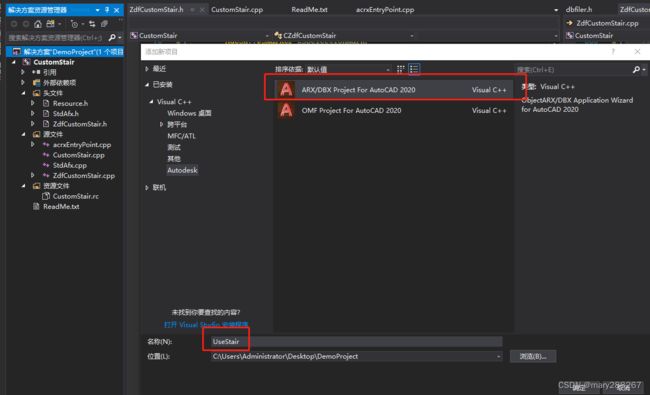Click the Home icon in Solution Explorer toolbar

(38, 24)
